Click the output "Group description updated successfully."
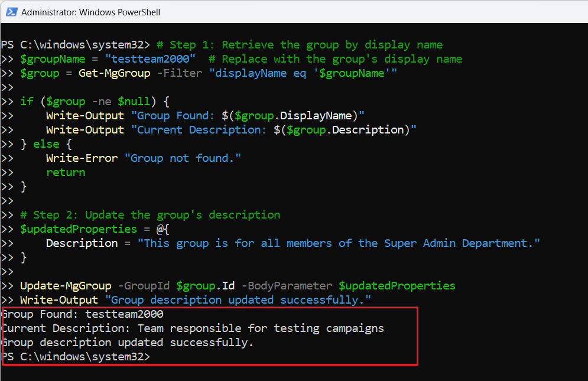588x381 pixels. pyautogui.click(x=128, y=343)
